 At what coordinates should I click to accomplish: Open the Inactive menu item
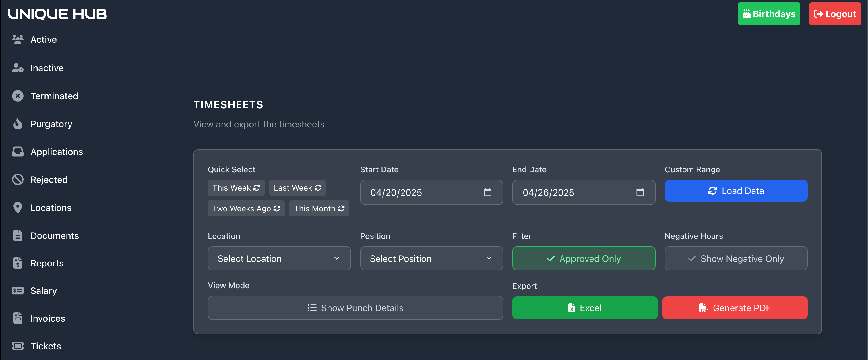tap(47, 68)
